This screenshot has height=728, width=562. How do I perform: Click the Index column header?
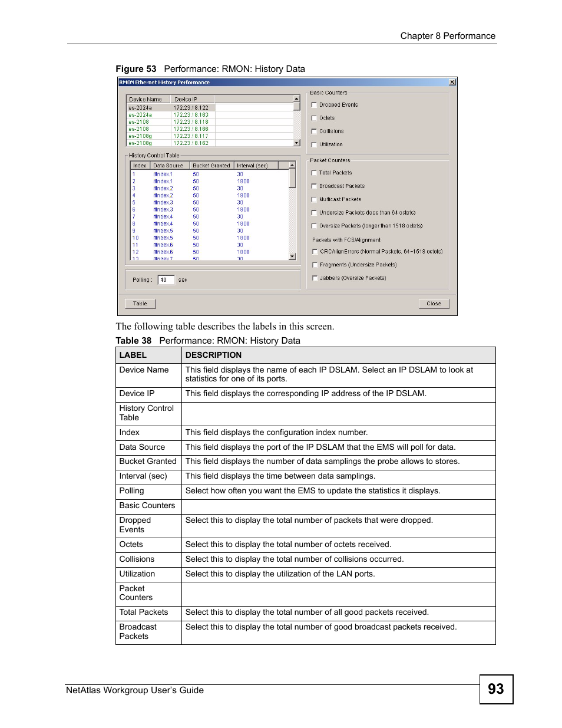pyautogui.click(x=140, y=166)
